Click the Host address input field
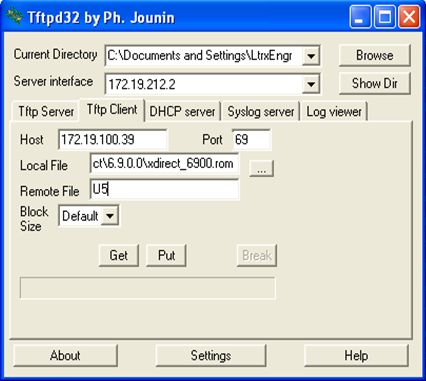The width and height of the screenshot is (426, 381). pyautogui.click(x=113, y=139)
